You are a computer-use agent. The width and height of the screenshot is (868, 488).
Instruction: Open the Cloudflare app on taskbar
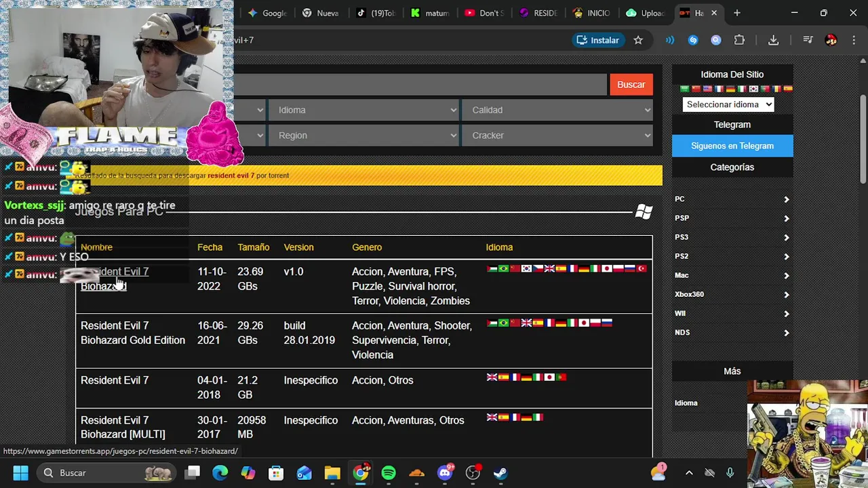point(416,472)
